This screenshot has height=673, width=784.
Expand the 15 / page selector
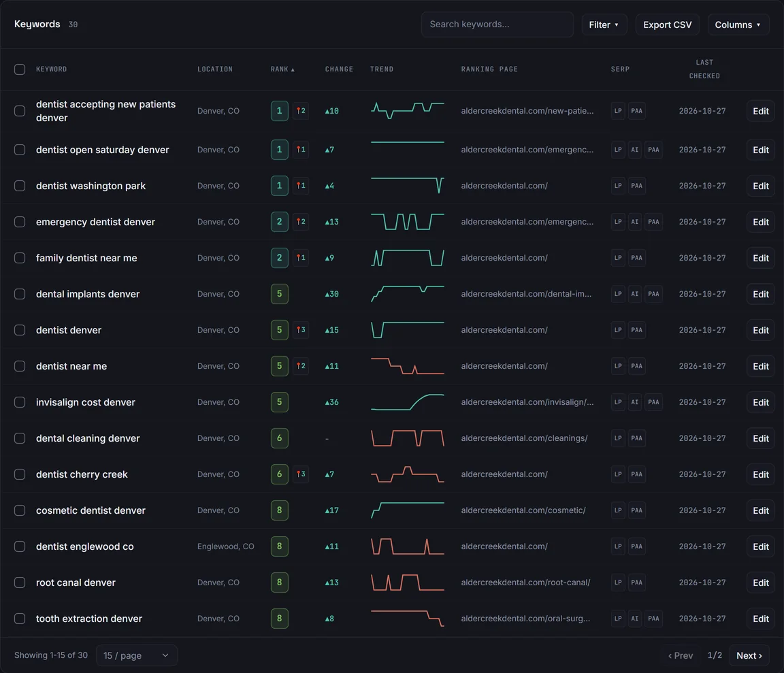pyautogui.click(x=136, y=655)
